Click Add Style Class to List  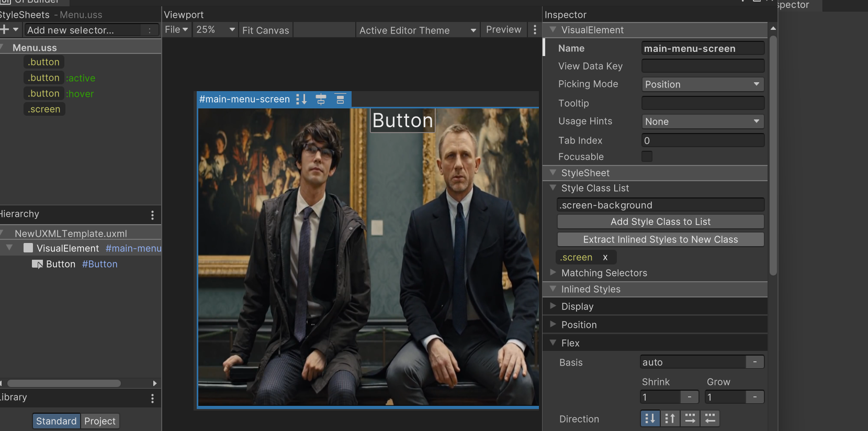pos(661,222)
